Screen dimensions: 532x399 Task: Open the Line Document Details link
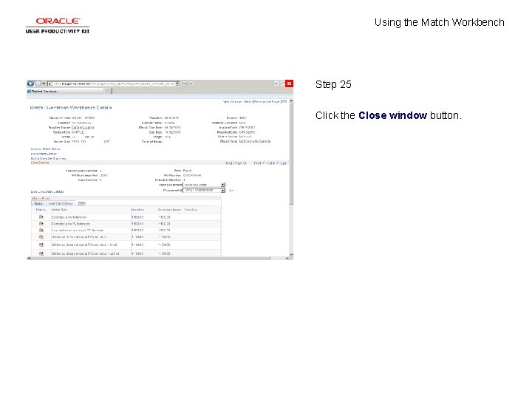47,191
